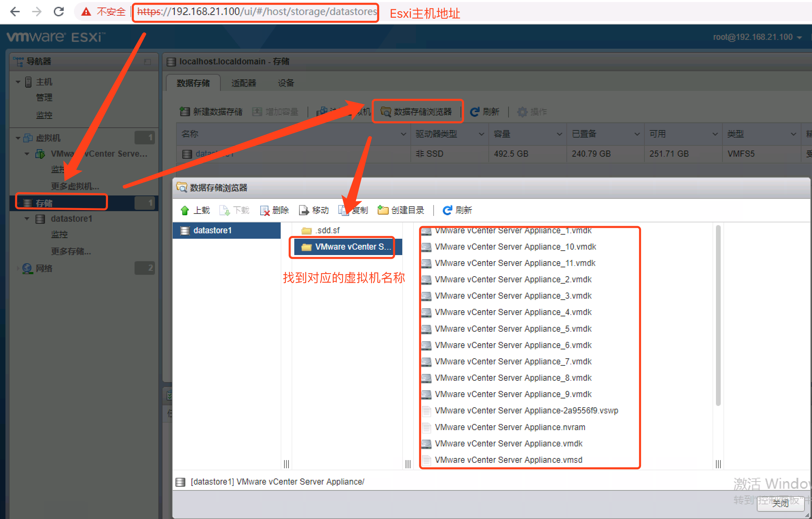Collapse the 主机 tree node
The width and height of the screenshot is (812, 519).
18,82
